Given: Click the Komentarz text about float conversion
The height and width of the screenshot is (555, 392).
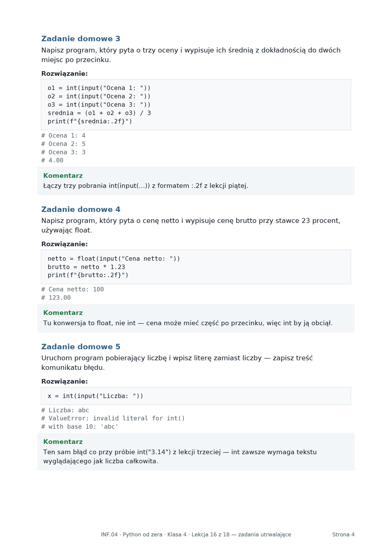Looking at the screenshot, I should [188, 323].
